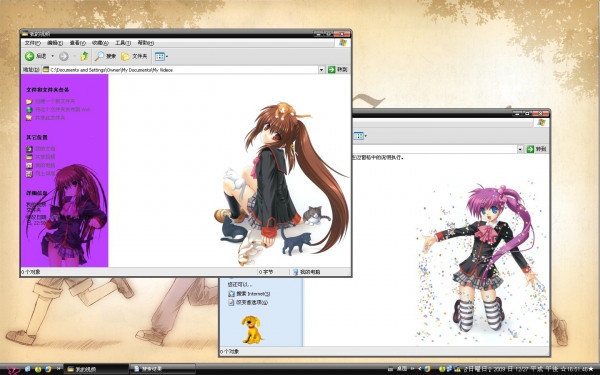Click the '0 字节' status bar size text
This screenshot has height=375, width=600.
266,272
